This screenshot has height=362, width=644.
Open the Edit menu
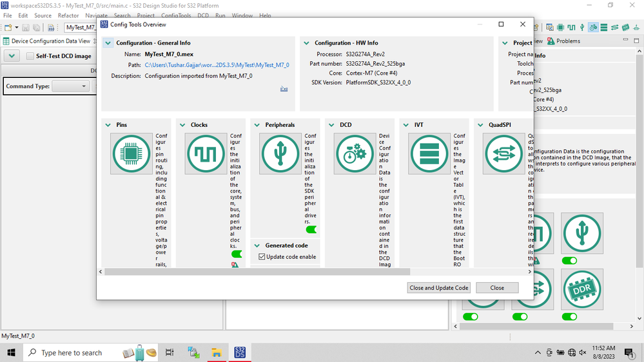coord(23,15)
